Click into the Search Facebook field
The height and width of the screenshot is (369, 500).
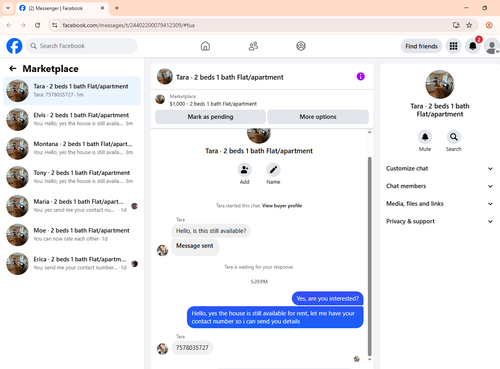pyautogui.click(x=82, y=46)
